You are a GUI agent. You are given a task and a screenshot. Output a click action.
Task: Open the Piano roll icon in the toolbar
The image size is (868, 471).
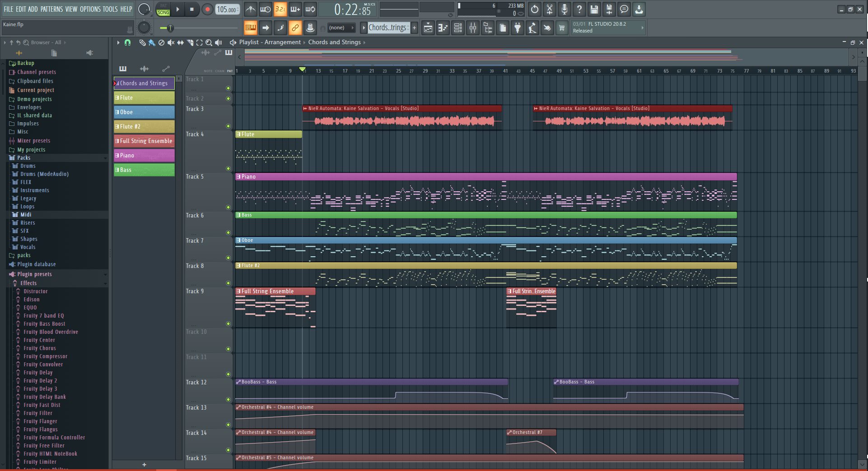pos(443,28)
